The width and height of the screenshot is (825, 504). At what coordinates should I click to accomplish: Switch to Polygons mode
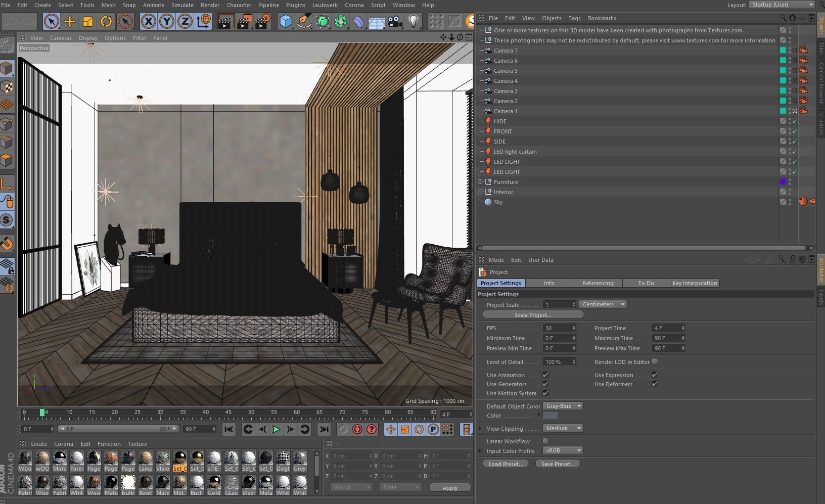pos(7,161)
